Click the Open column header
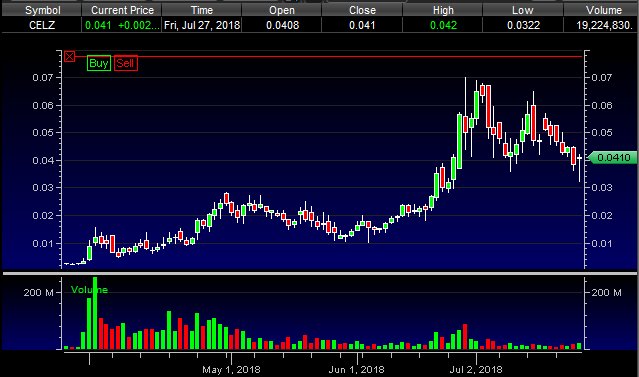Viewport: 639px width, 377px height. [282, 10]
